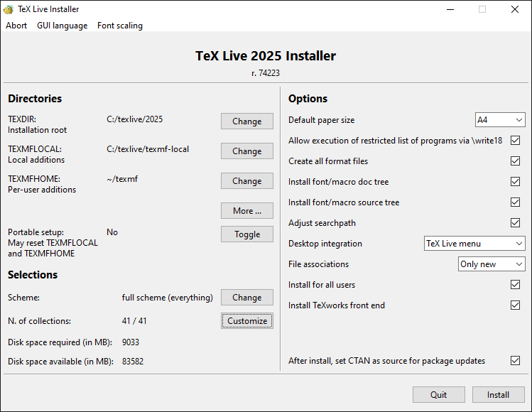Viewport: 532px width, 412px height.
Task: Uncheck Install font/macro doc tree
Action: coord(515,182)
